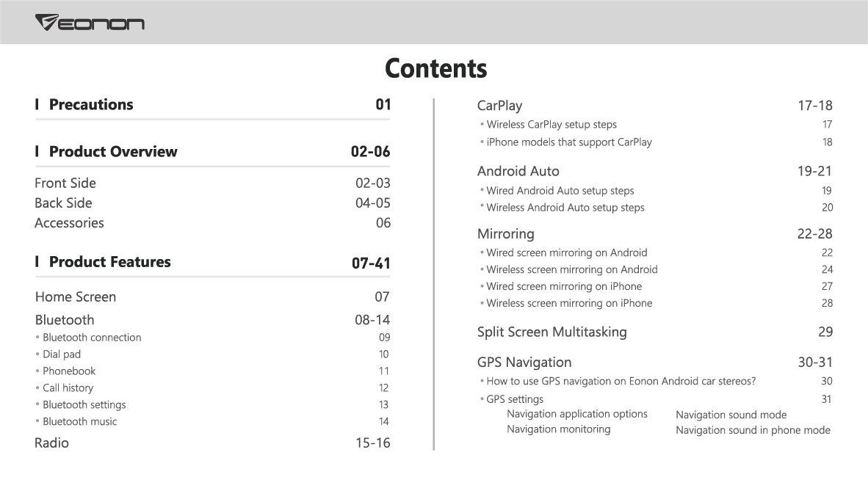The height and width of the screenshot is (477, 868).
Task: Open the Radio section entry
Action: (51, 443)
